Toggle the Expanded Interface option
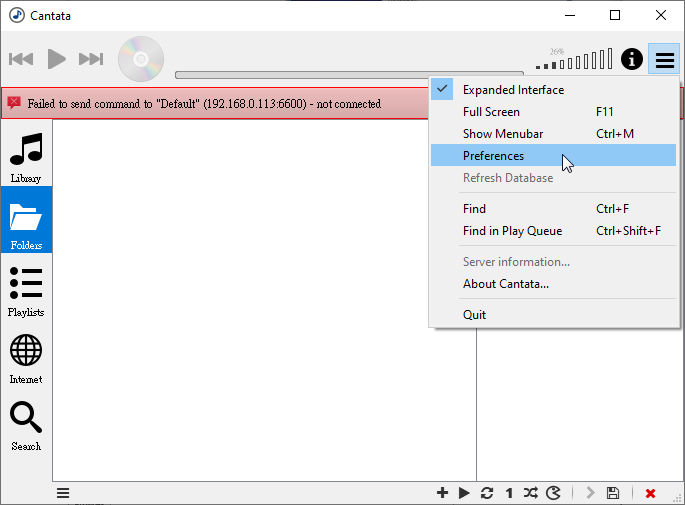Image resolution: width=685 pixels, height=505 pixels. tap(553, 90)
